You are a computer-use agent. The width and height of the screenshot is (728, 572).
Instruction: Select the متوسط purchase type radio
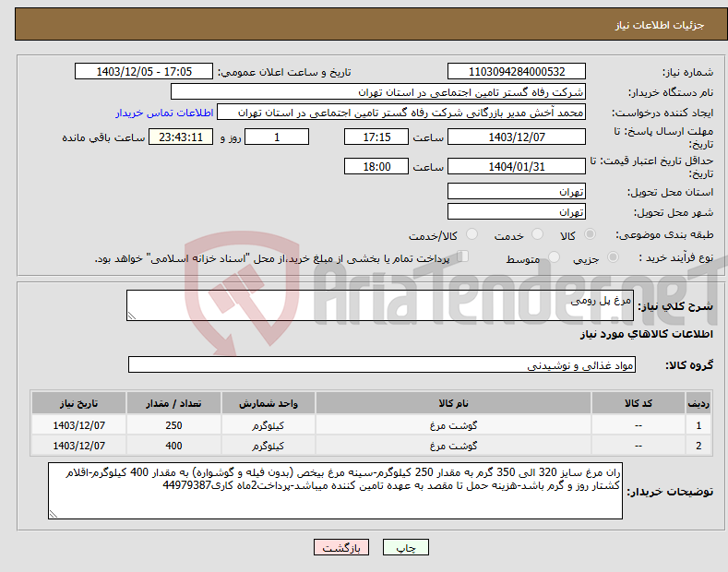click(x=554, y=257)
